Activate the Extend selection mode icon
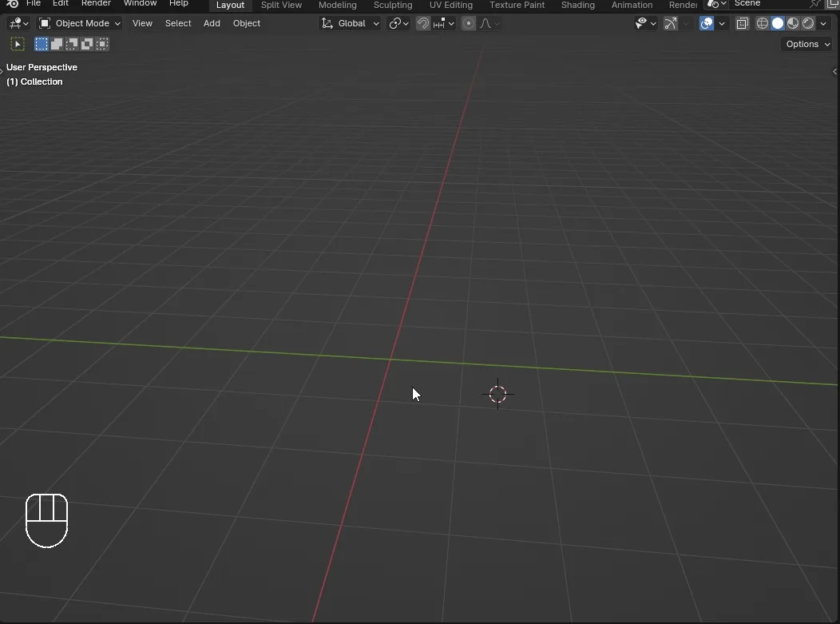 57,44
